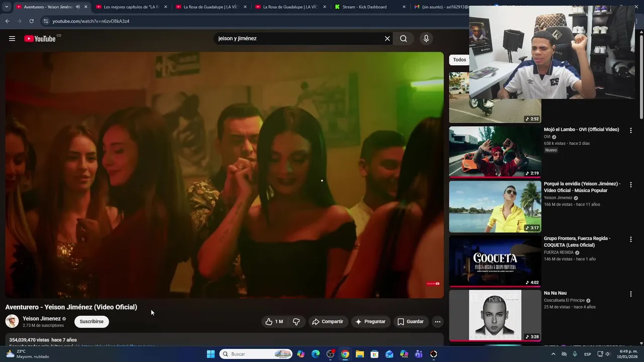This screenshot has width=644, height=362.
Task: Open Mojó el Lambo thumbnail
Action: click(x=495, y=152)
